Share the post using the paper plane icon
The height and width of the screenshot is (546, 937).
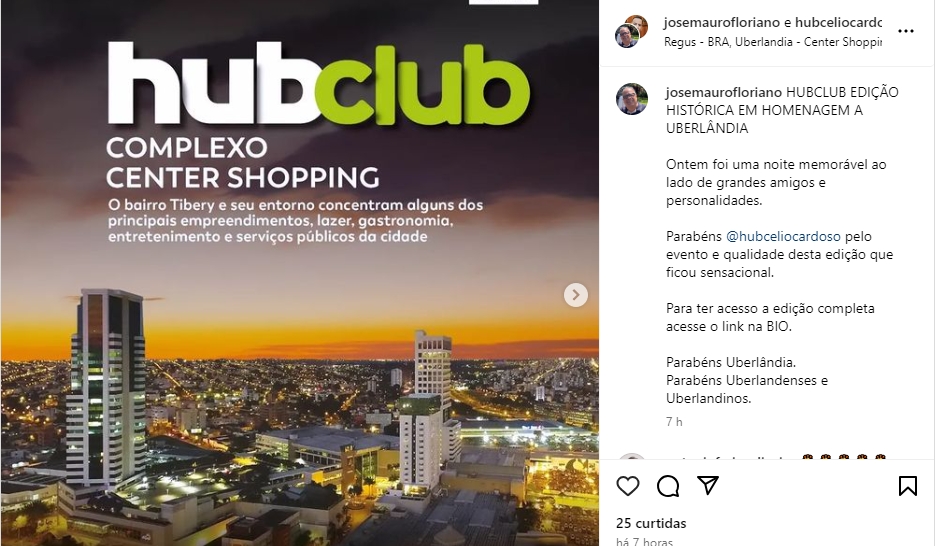[708, 485]
